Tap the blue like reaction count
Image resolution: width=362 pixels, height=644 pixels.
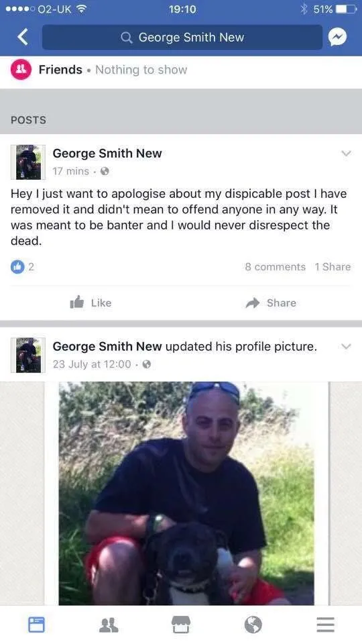tap(22, 267)
